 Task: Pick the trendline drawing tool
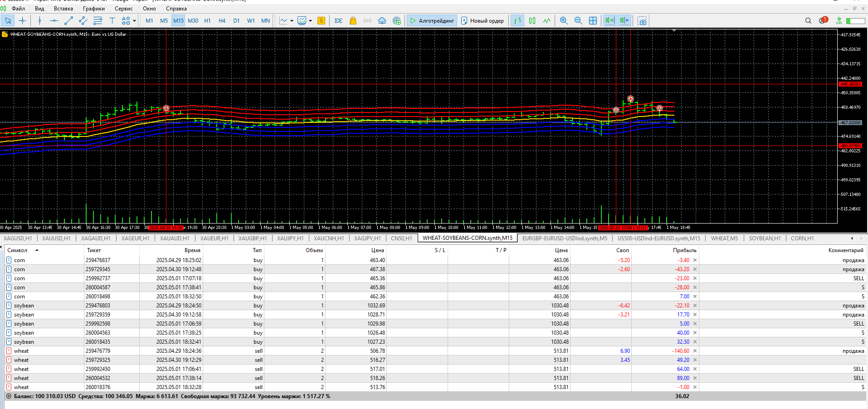(68, 20)
